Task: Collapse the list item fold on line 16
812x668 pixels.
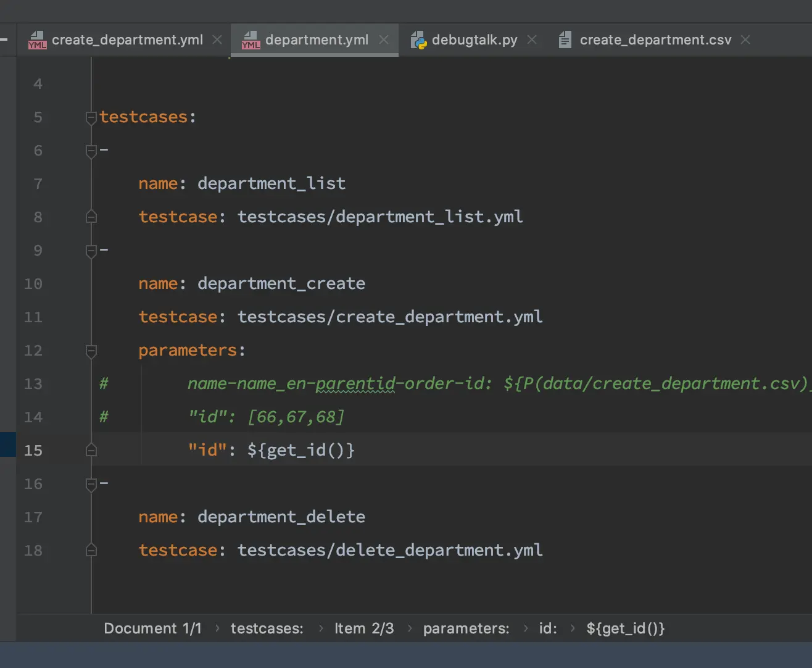Action: click(x=91, y=484)
